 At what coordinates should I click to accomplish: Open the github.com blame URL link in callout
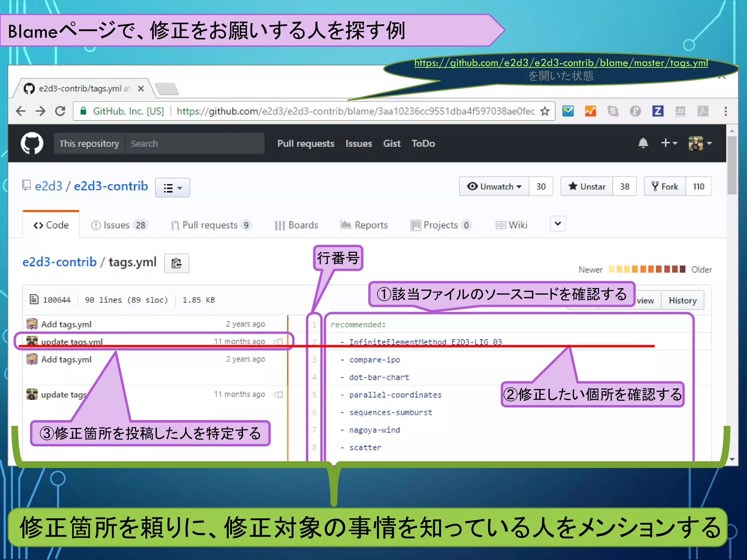point(561,63)
